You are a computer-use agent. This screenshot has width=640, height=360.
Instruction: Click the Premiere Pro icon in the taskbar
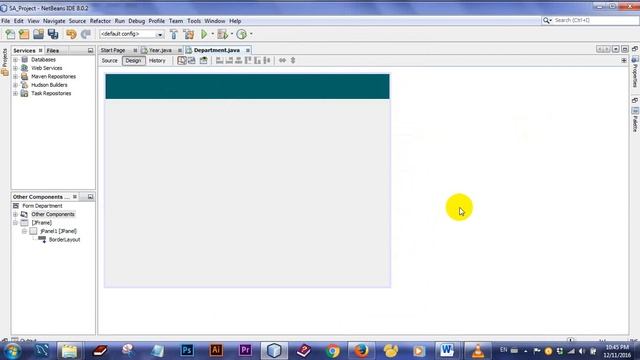(245, 350)
